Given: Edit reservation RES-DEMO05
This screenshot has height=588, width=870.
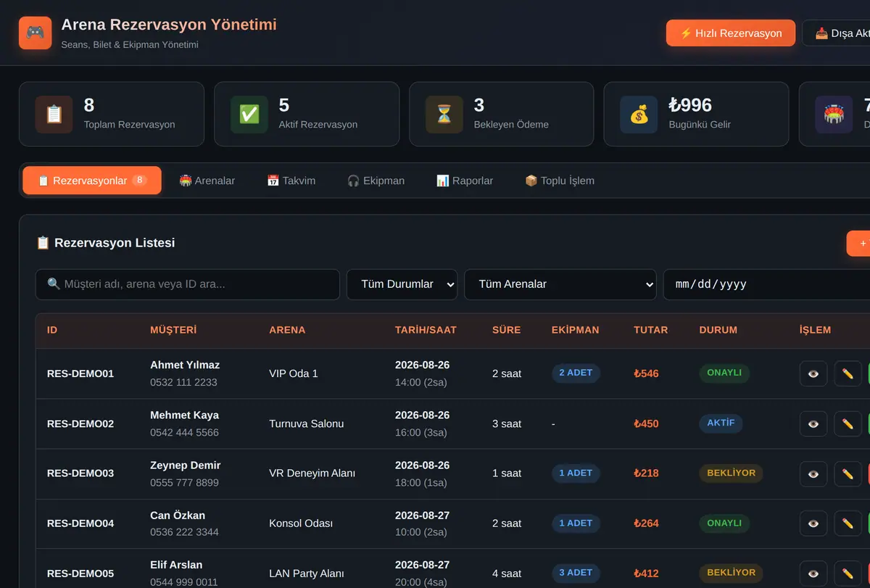Looking at the screenshot, I should (x=848, y=573).
